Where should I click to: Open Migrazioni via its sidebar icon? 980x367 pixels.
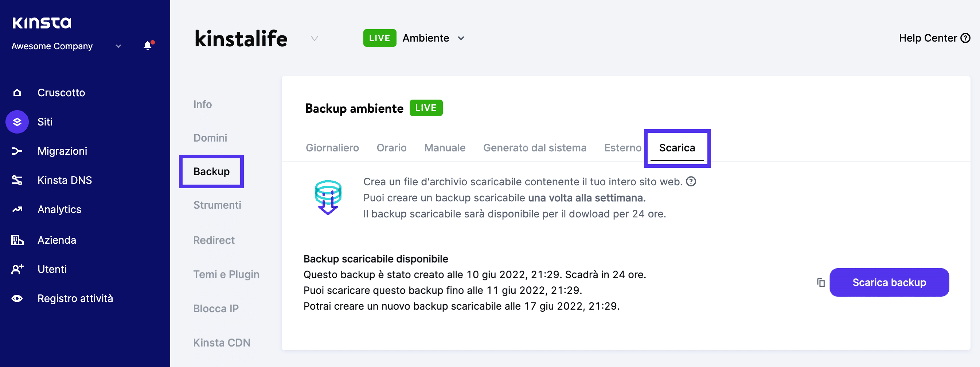click(x=17, y=151)
